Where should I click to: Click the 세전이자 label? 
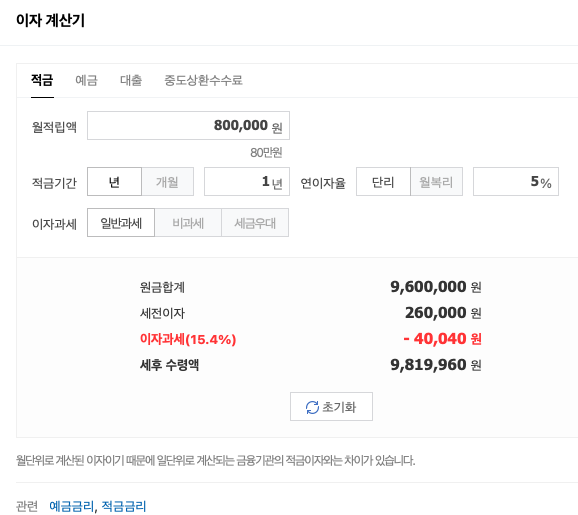pyautogui.click(x=162, y=313)
